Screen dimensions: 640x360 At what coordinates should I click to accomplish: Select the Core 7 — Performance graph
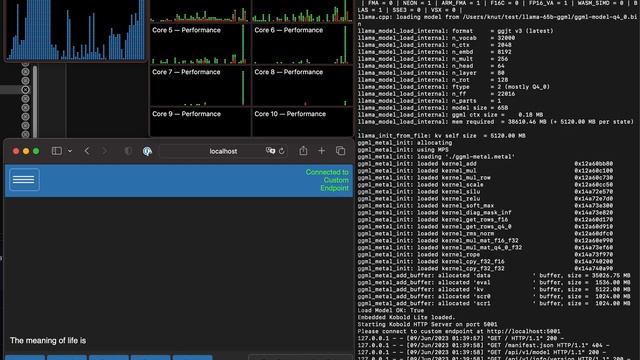[x=200, y=86]
